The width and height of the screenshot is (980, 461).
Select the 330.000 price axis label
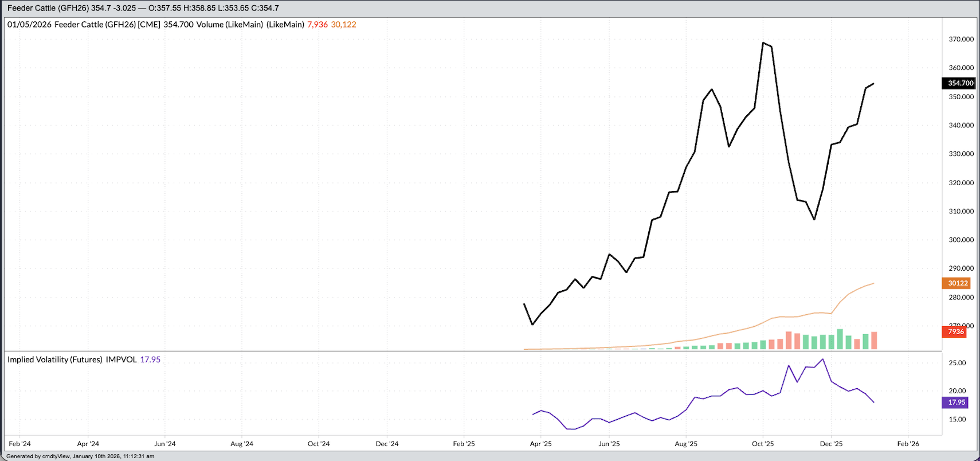coord(961,154)
